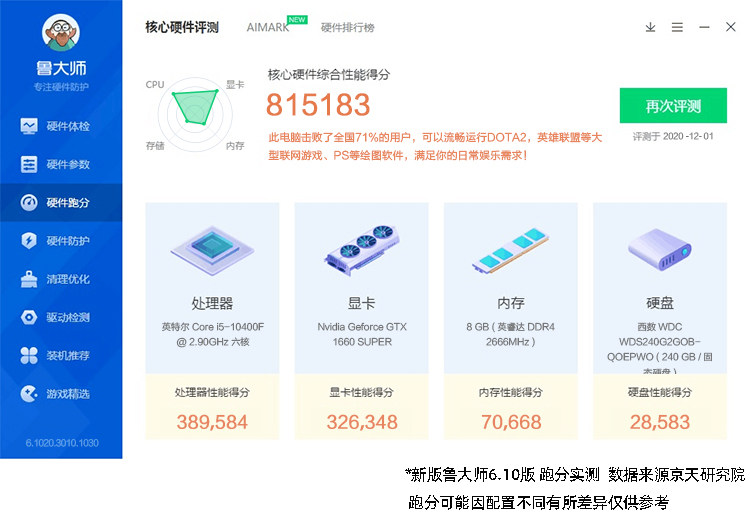Select 硬件跑分 in the sidebar
750x515 pixels.
(61, 203)
